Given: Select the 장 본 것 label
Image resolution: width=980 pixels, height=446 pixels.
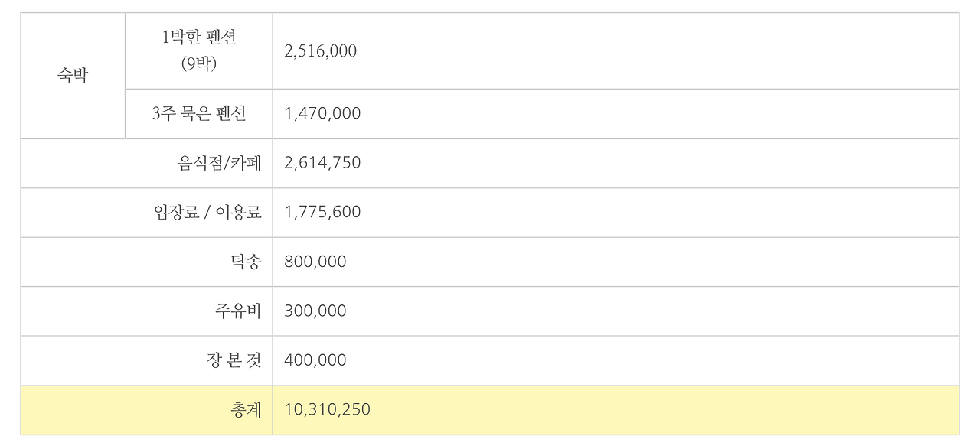Looking at the screenshot, I should pos(234,360).
